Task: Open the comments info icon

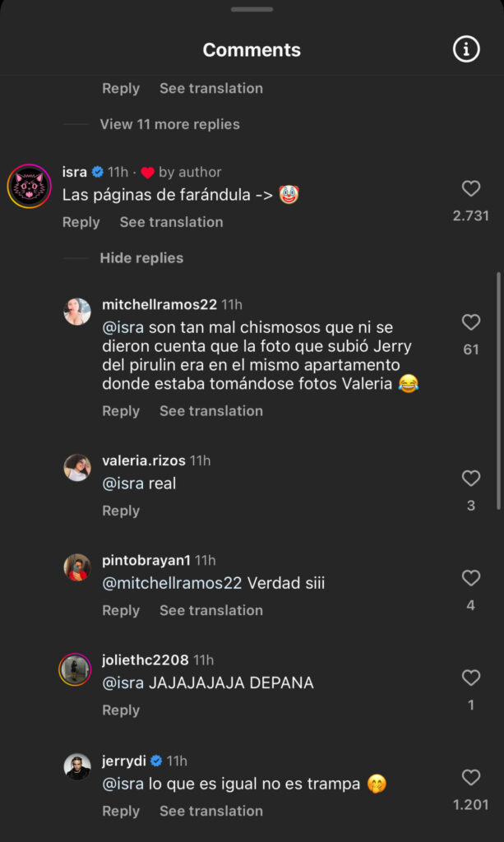Action: [x=466, y=49]
